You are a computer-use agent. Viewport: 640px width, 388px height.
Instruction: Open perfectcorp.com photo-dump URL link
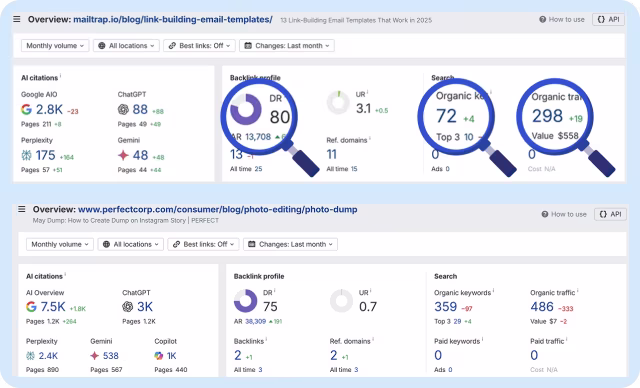218,209
